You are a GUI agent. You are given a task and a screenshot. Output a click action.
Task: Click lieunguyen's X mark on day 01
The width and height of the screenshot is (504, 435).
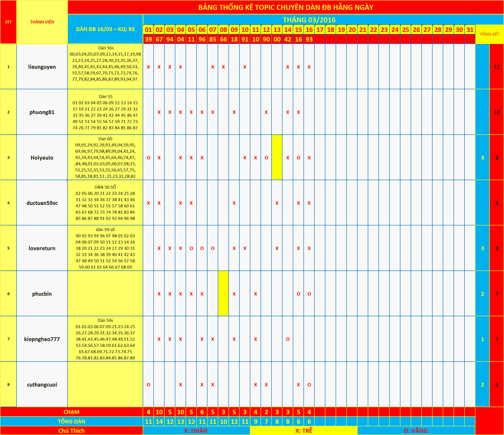click(x=148, y=67)
